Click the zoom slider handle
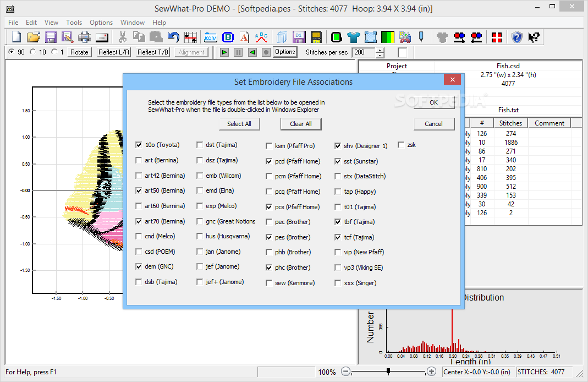The image size is (588, 382). click(388, 372)
